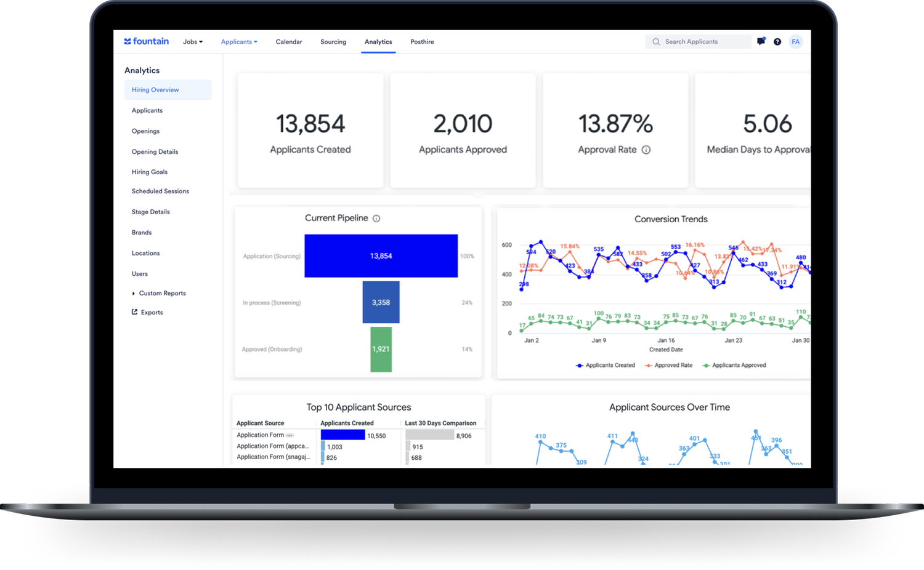Image resolution: width=924 pixels, height=570 pixels.
Task: Switch to the Calendar tab
Action: 289,41
